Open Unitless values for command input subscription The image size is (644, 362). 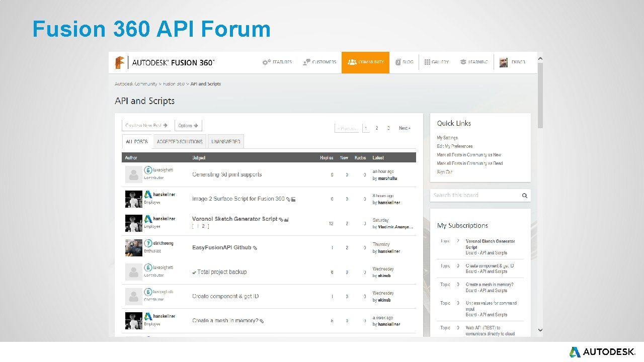(x=491, y=306)
